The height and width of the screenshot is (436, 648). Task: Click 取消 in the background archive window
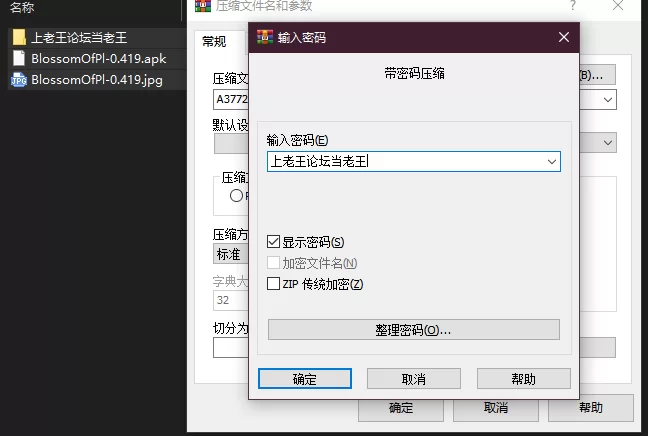[x=496, y=408]
